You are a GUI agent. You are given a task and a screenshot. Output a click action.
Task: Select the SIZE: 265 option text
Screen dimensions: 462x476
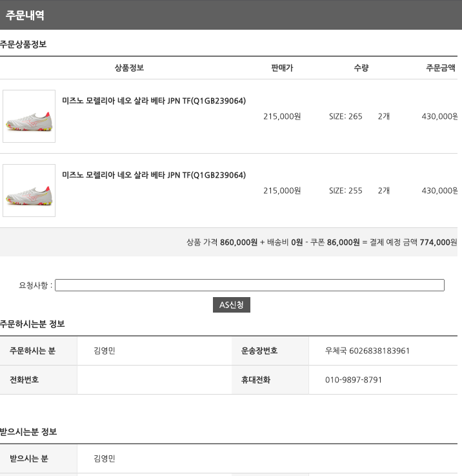(346, 116)
